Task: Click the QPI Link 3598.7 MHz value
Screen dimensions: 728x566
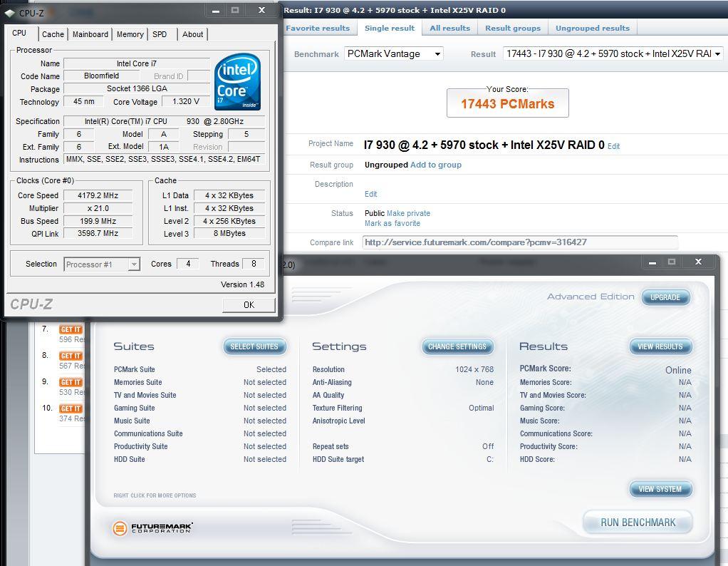Action: point(98,233)
